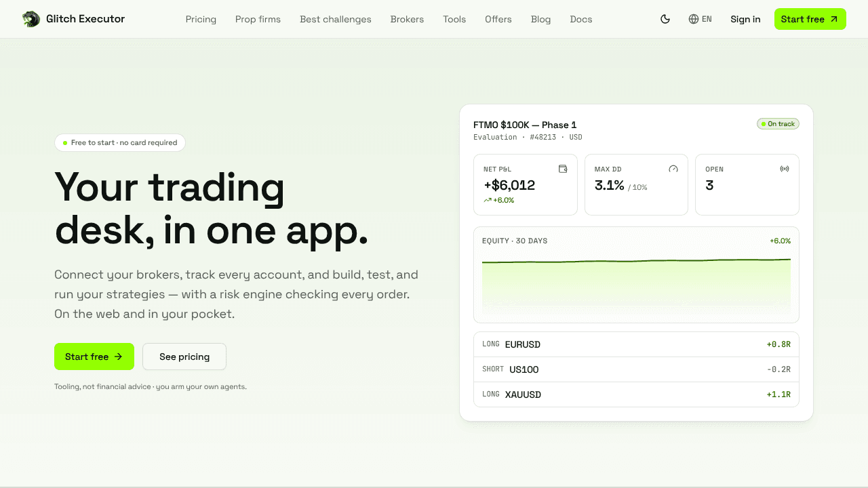Screen dimensions: 868x488
Task: Click the +6.0% value above the equity chart
Action: point(780,241)
